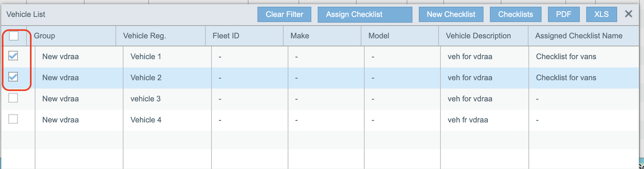644x169 pixels.
Task: Click the Make column header
Action: pos(300,36)
